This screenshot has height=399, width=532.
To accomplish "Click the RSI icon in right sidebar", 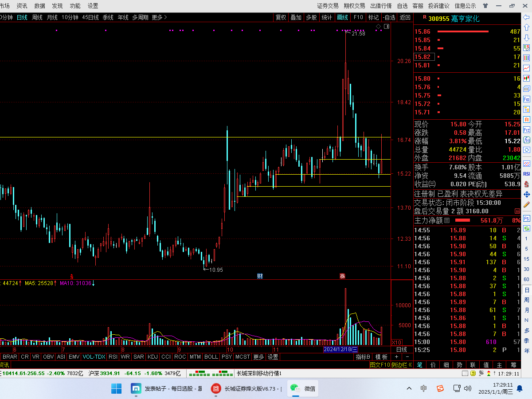I will pyautogui.click(x=527, y=174).
